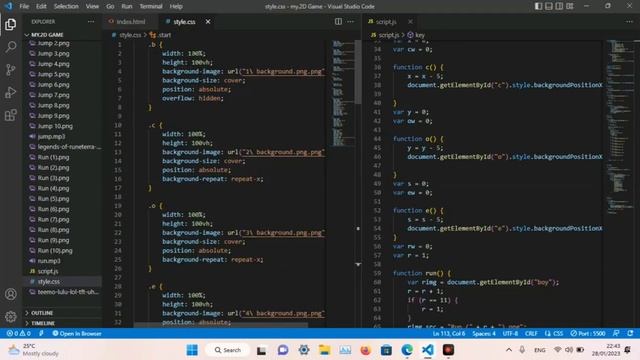
Task: Open File Explorer from taskbar
Action: click(x=324, y=350)
